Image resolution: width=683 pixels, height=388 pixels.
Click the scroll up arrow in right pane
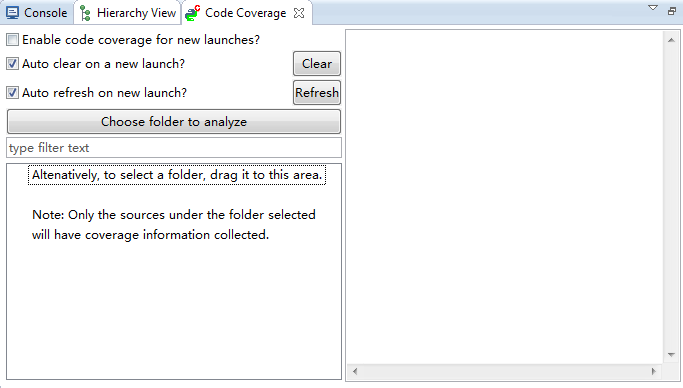click(x=671, y=40)
